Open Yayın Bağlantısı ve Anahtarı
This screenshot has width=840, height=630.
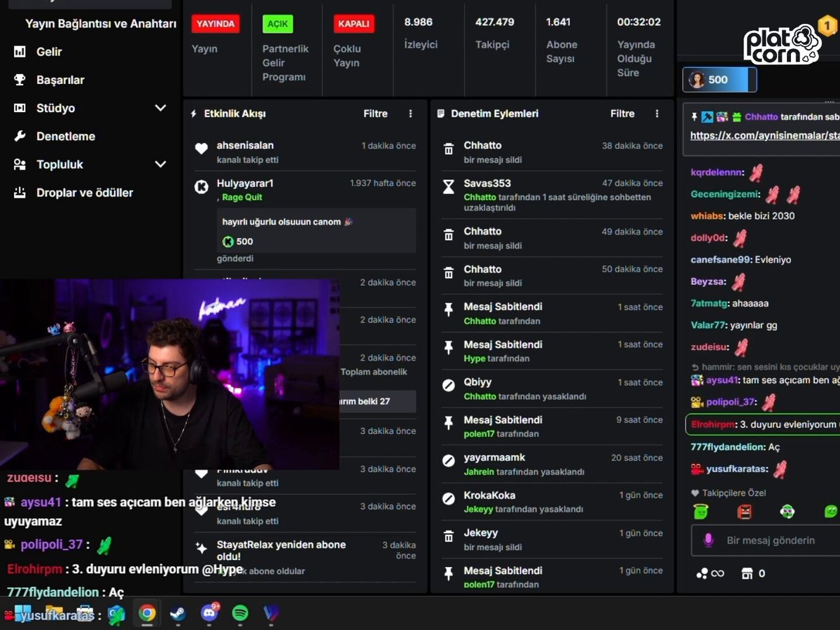point(101,24)
